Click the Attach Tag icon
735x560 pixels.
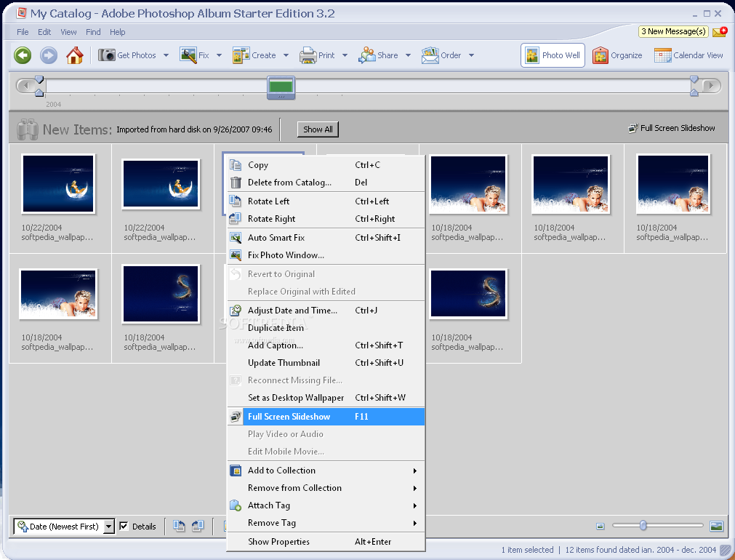(236, 505)
